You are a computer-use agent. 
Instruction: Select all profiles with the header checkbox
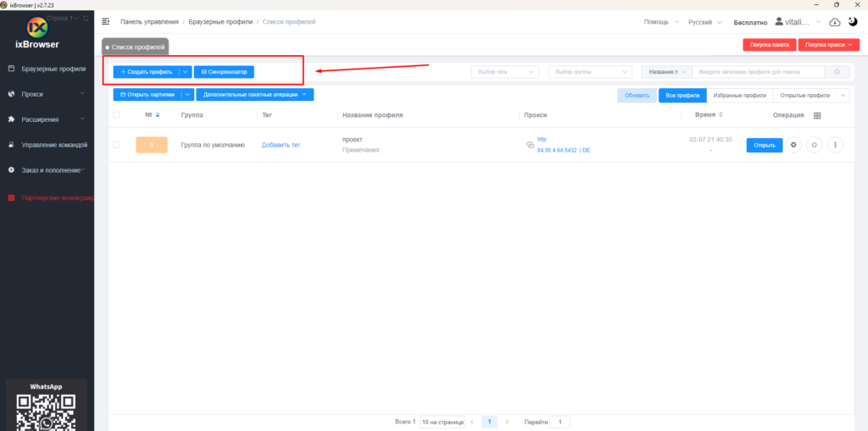[x=116, y=115]
